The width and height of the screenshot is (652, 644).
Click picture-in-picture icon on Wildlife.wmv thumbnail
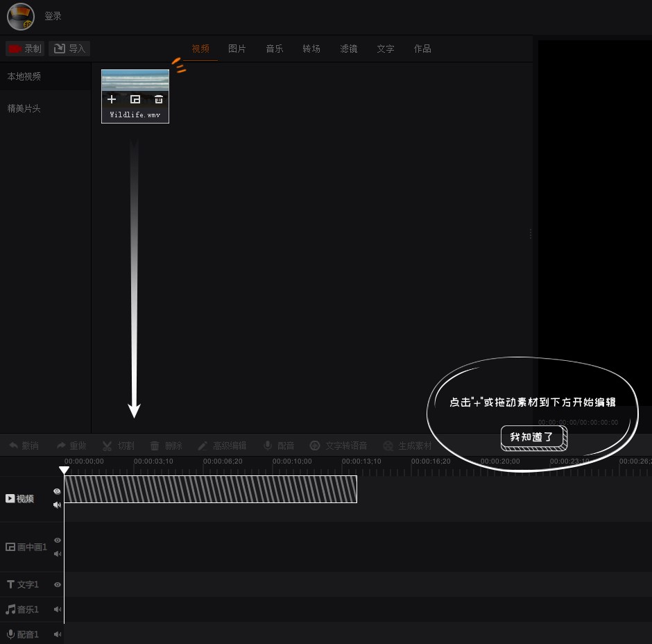click(x=135, y=99)
